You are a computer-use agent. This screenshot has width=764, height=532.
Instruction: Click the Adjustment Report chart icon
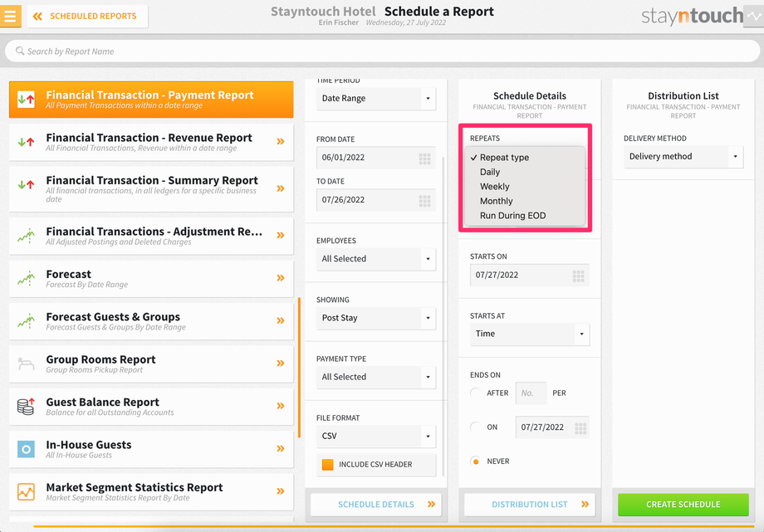pos(26,236)
